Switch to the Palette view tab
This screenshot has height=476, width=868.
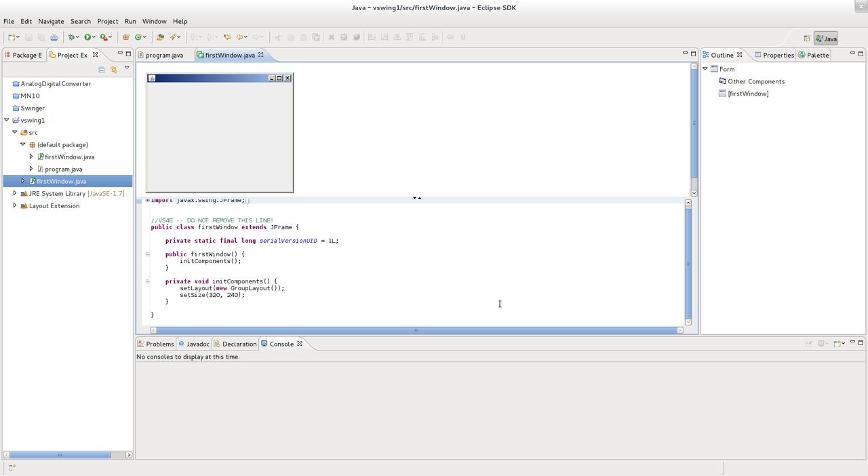814,55
